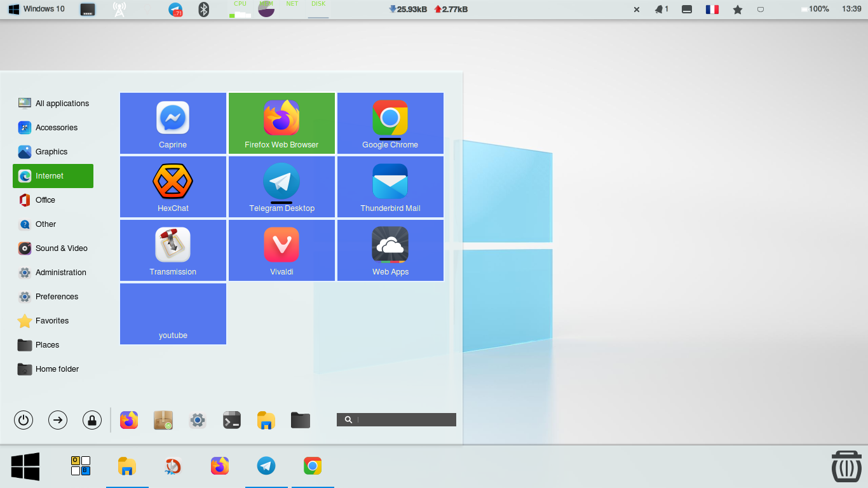Open the Sound & Video category

(x=53, y=248)
